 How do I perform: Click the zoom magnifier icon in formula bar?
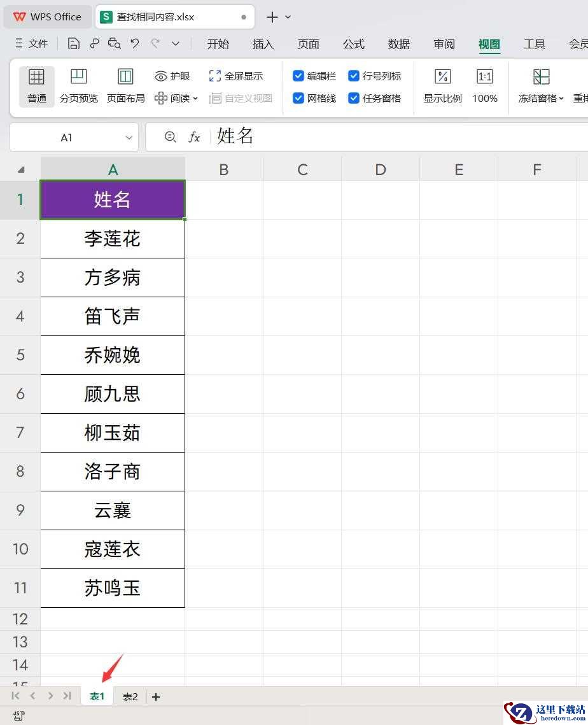click(x=170, y=137)
